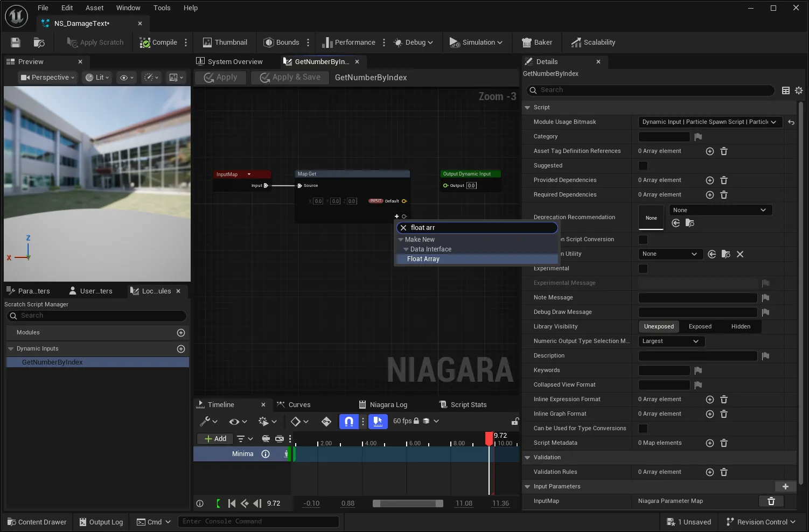Collapse the Dynamic Inputs category
This screenshot has width=809, height=532.
[11, 349]
